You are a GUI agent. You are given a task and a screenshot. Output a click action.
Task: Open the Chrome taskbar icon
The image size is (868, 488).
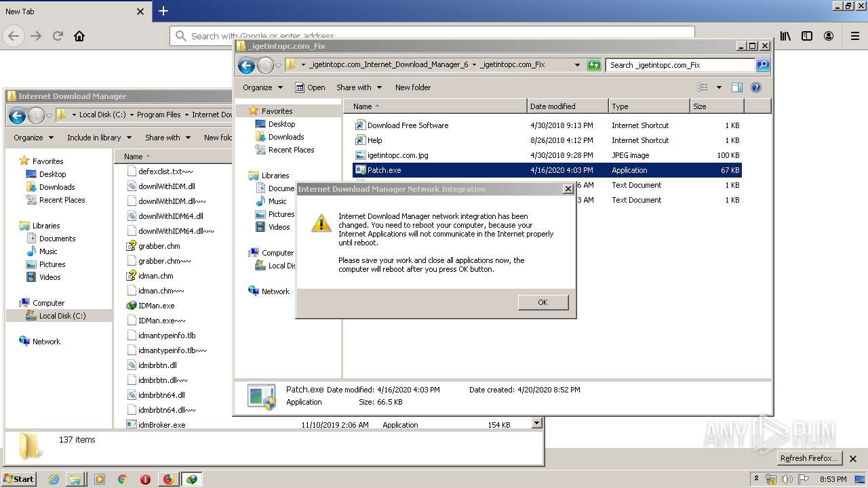click(x=123, y=479)
